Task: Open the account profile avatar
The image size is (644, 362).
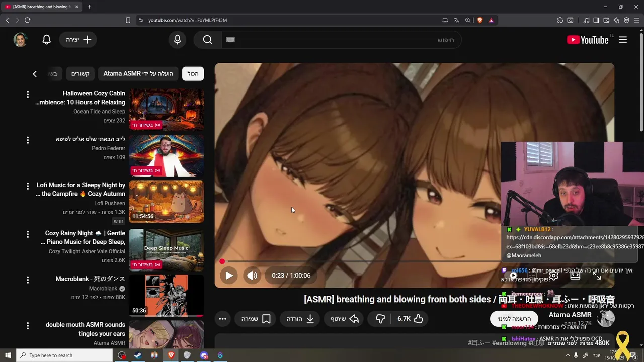Action: [20, 40]
